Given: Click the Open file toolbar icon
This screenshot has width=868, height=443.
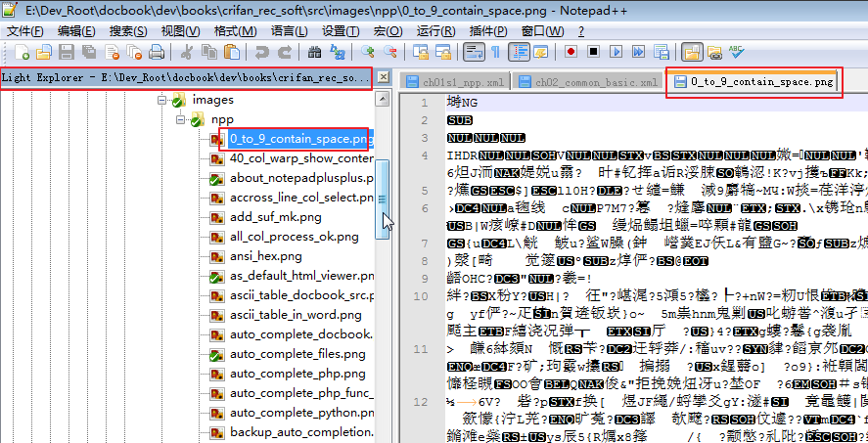Looking at the screenshot, I should [44, 52].
